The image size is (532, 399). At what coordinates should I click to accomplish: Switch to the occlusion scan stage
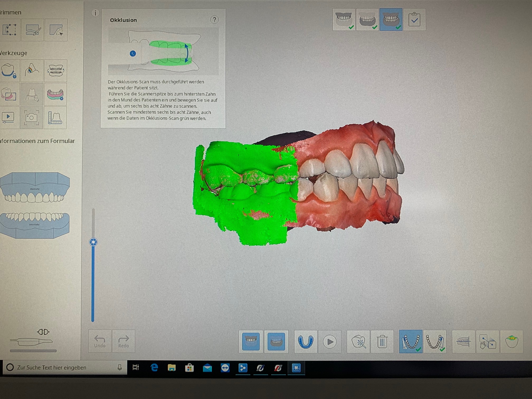[x=391, y=20]
